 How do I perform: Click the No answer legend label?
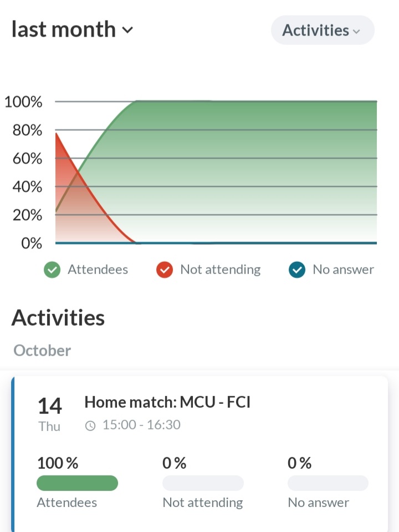343,270
